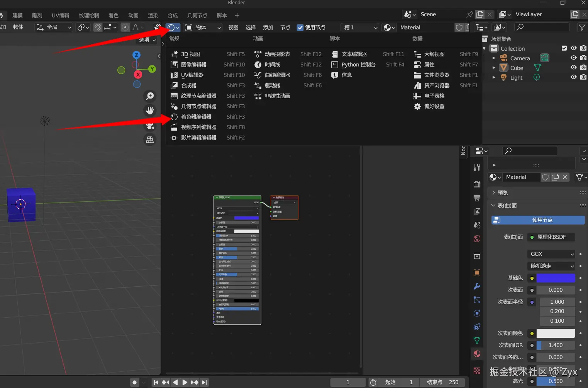The height and width of the screenshot is (388, 588).
Task: Expand the Camera item in outliner
Action: click(494, 58)
